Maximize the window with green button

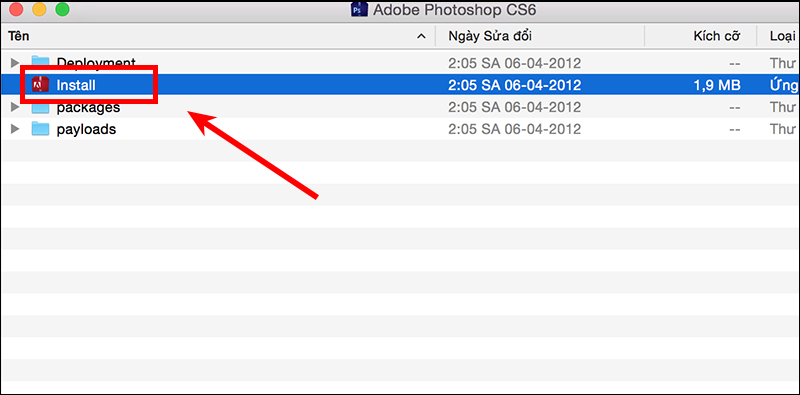click(62, 9)
